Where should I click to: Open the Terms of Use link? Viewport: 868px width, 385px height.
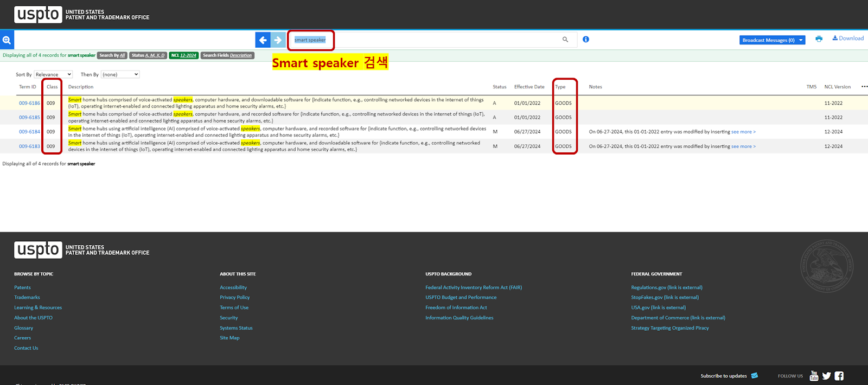point(234,307)
